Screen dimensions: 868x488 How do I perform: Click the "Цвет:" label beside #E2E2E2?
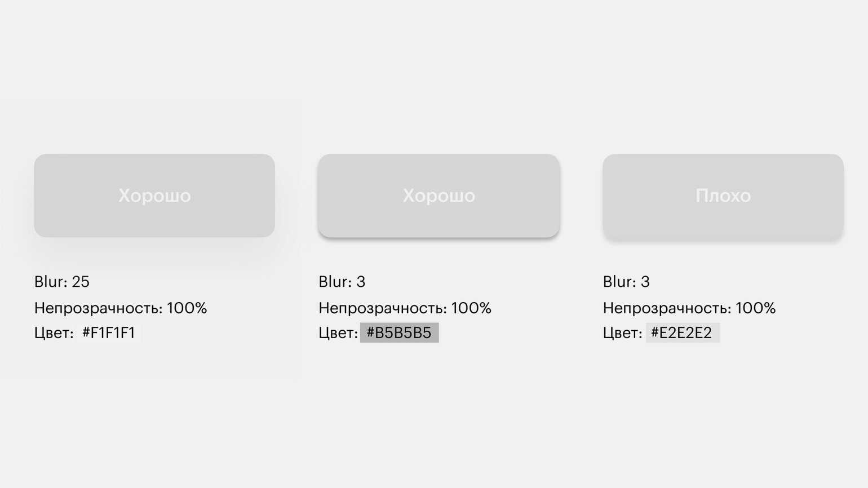pyautogui.click(x=622, y=333)
